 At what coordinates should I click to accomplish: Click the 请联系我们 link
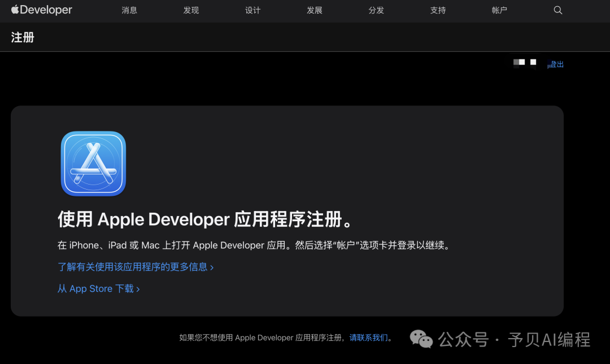pyautogui.click(x=368, y=337)
